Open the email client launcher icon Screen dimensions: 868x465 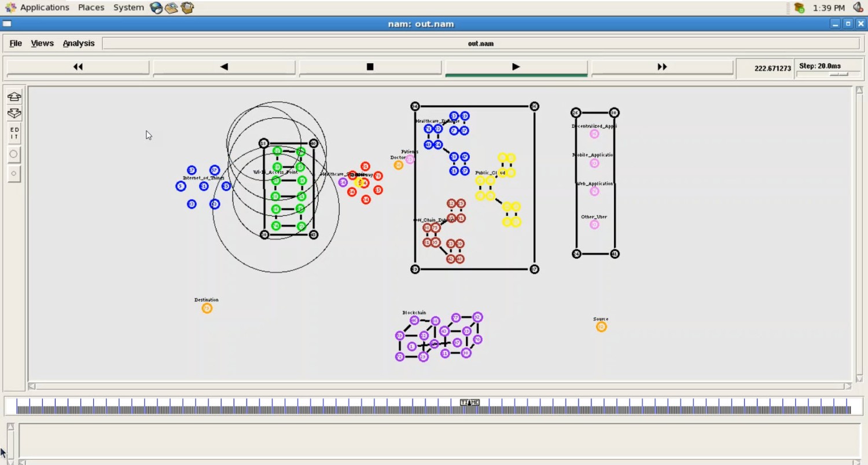tap(171, 8)
